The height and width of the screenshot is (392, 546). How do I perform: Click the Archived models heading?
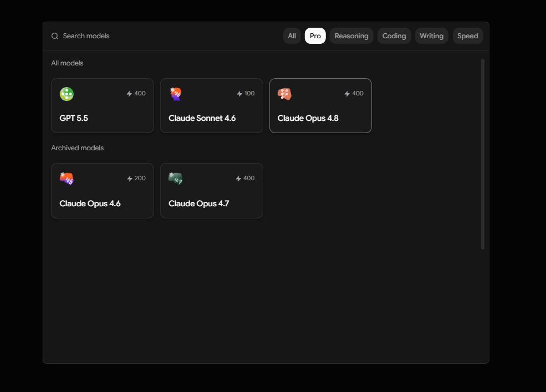coord(77,147)
